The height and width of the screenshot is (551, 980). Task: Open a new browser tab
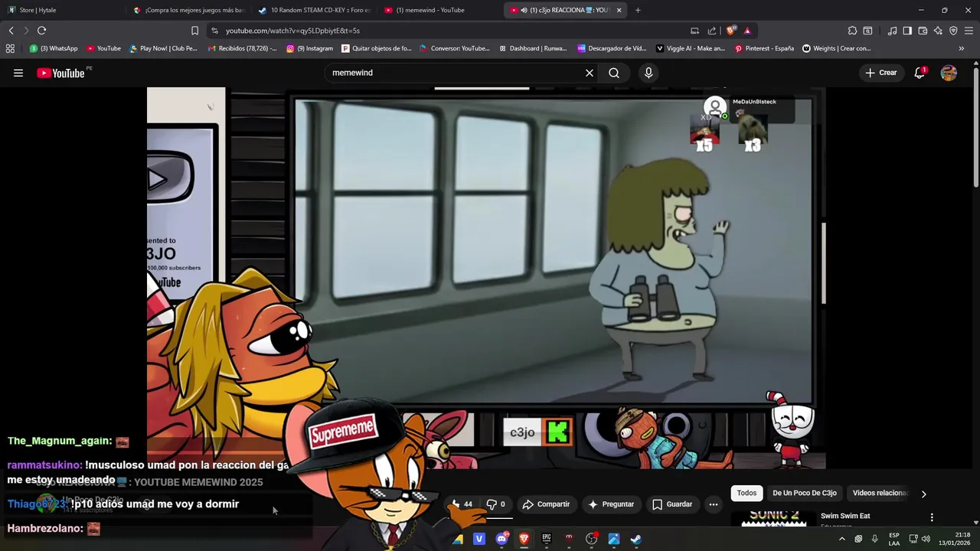[x=638, y=10]
